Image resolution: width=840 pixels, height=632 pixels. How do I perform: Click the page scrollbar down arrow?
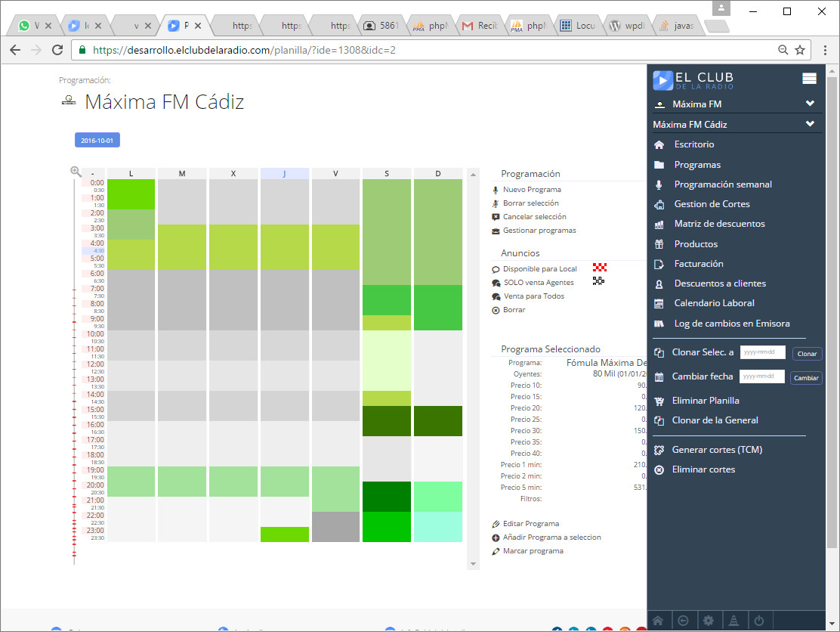coord(832,624)
